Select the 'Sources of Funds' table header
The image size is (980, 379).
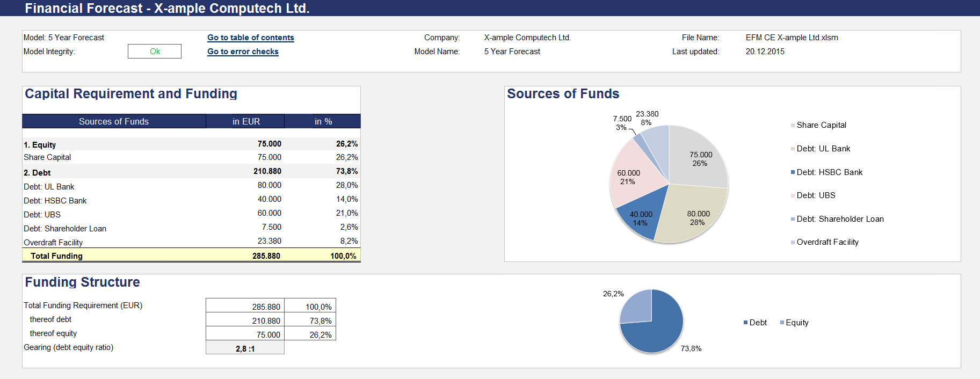pos(114,121)
